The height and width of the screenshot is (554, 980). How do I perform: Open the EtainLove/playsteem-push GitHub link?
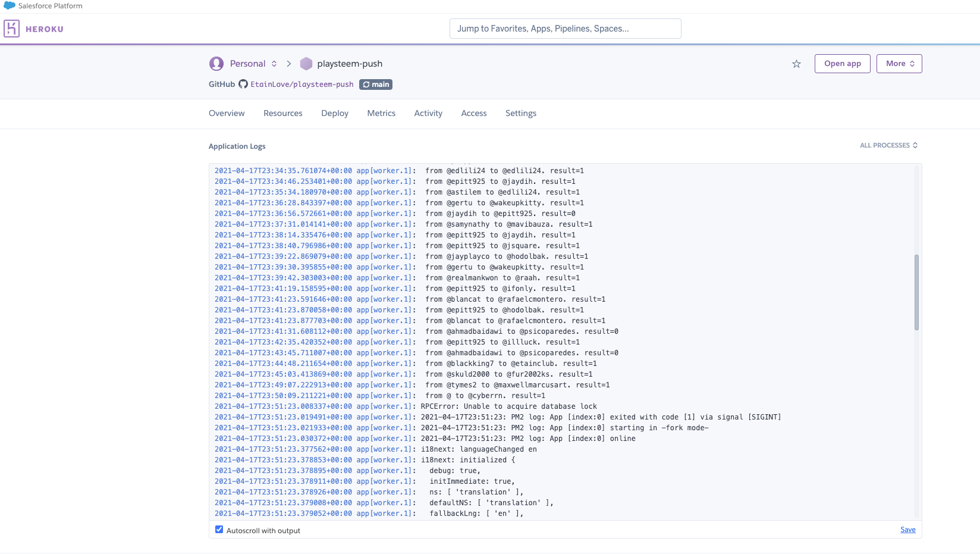click(302, 84)
